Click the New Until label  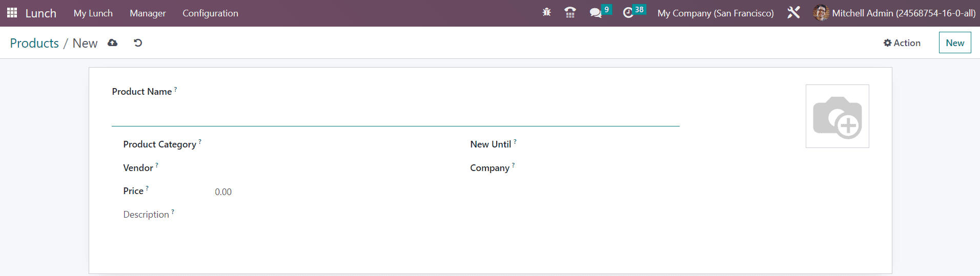(x=491, y=144)
